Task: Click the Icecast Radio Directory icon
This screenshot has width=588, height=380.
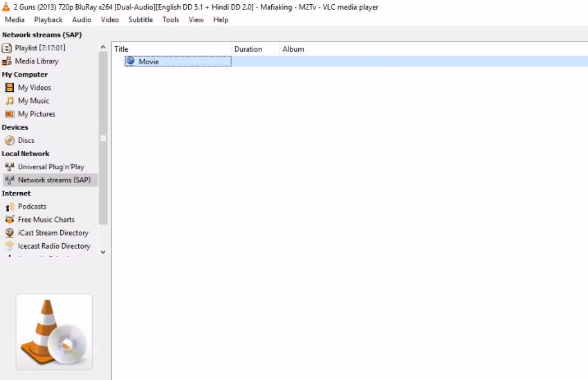Action: click(x=10, y=246)
